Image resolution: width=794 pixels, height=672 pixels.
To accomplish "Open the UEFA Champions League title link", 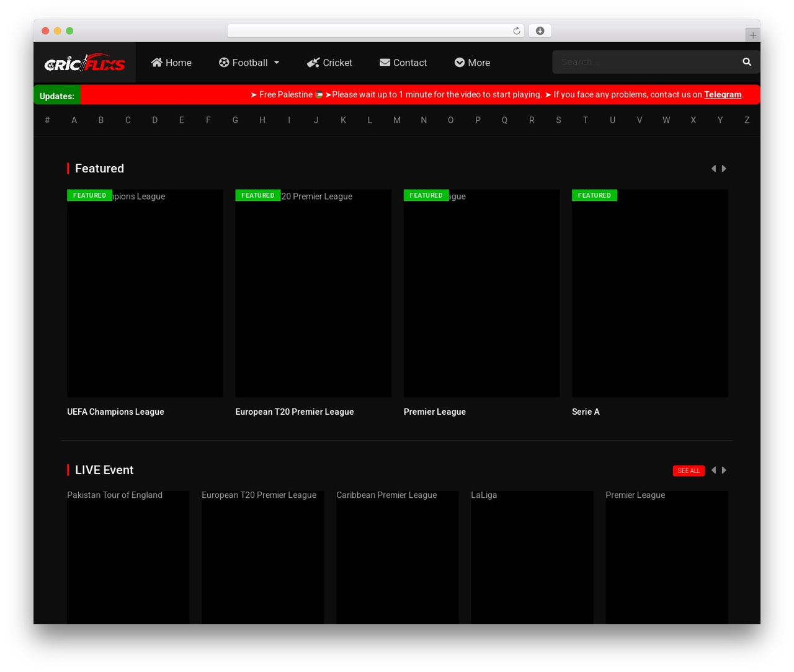I will [115, 412].
